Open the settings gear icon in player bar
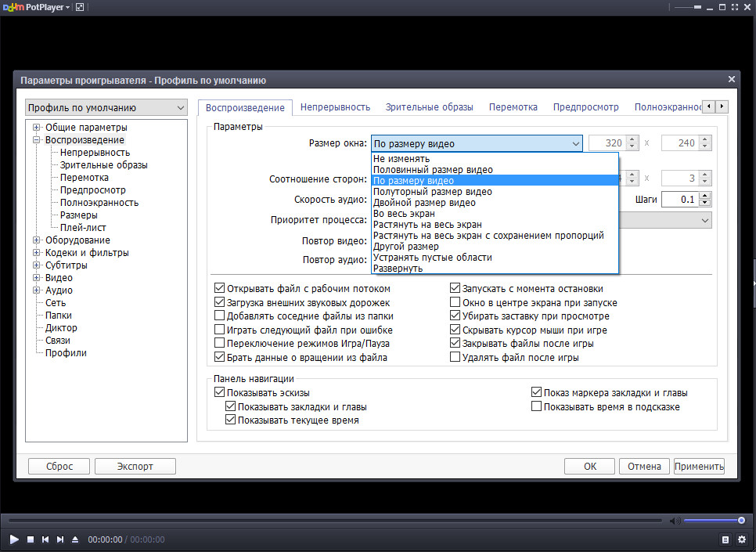Image resolution: width=756 pixels, height=552 pixels. pos(741,539)
